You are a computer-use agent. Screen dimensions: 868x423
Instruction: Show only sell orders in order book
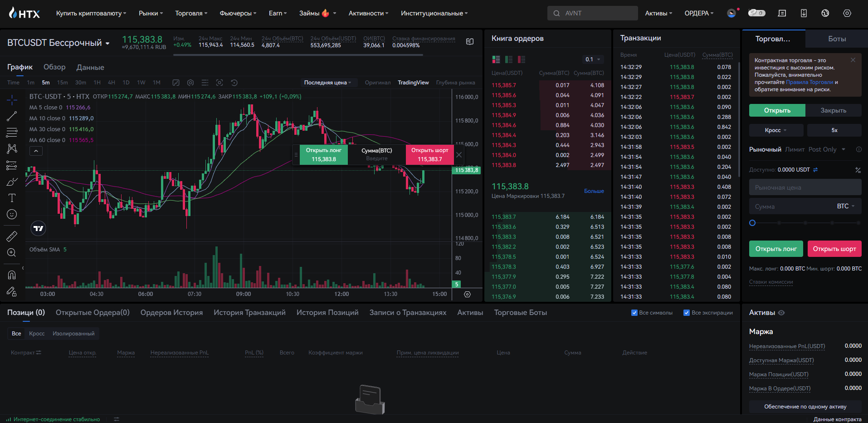(522, 59)
